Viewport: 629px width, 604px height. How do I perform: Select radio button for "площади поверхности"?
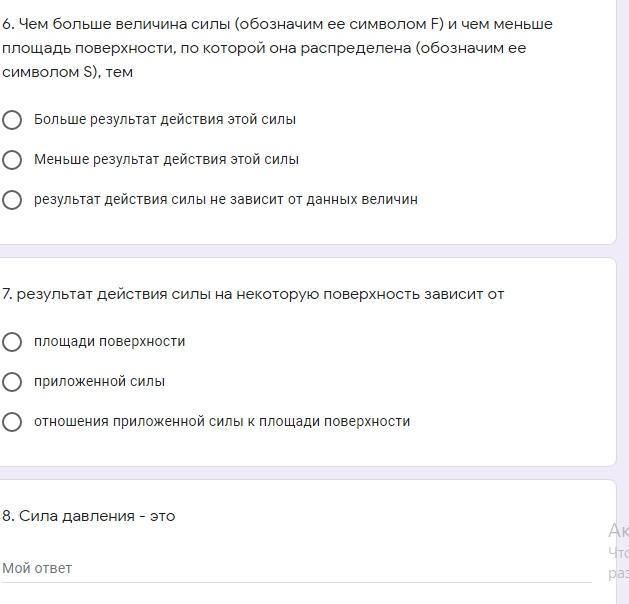[x=12, y=342]
